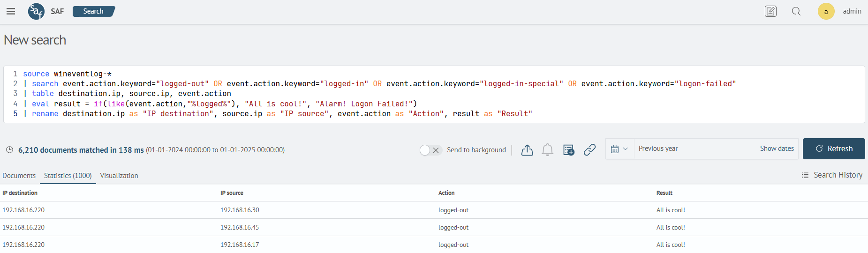
Task: Click the search keyword line in query editor
Action: [380, 84]
